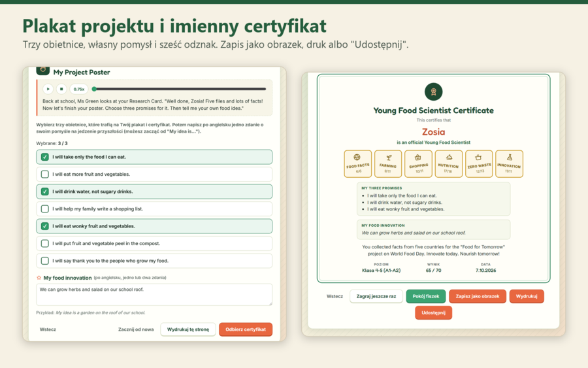This screenshot has height=368, width=588.
Task: Select the Nutrition badge
Action: [448, 163]
